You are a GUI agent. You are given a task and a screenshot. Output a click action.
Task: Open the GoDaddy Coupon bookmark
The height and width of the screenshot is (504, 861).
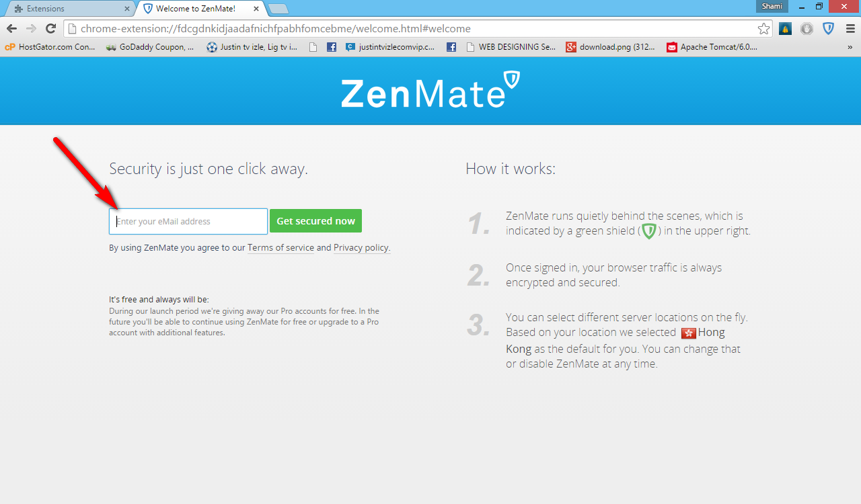150,47
